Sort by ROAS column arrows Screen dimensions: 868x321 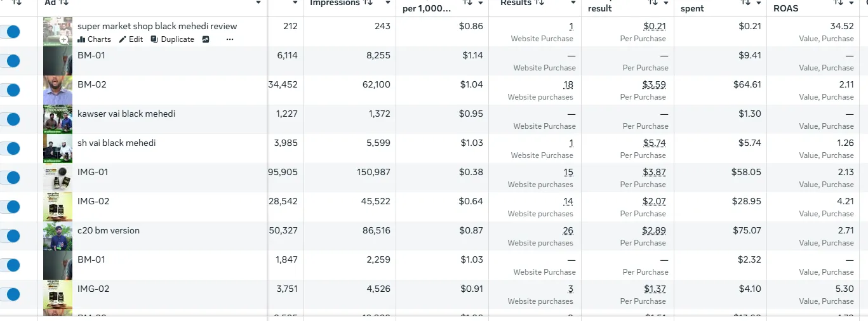click(x=838, y=3)
